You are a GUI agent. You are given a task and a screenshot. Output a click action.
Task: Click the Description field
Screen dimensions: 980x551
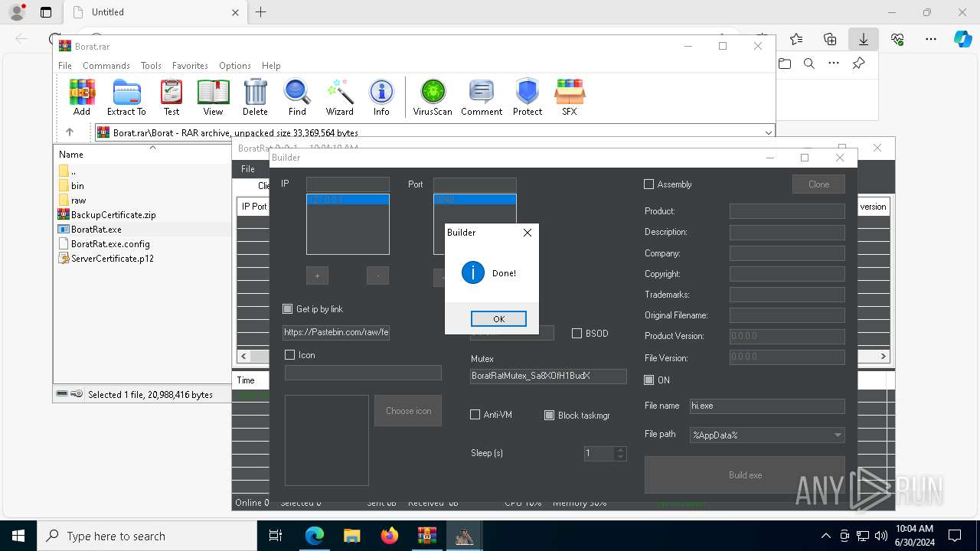coord(787,231)
